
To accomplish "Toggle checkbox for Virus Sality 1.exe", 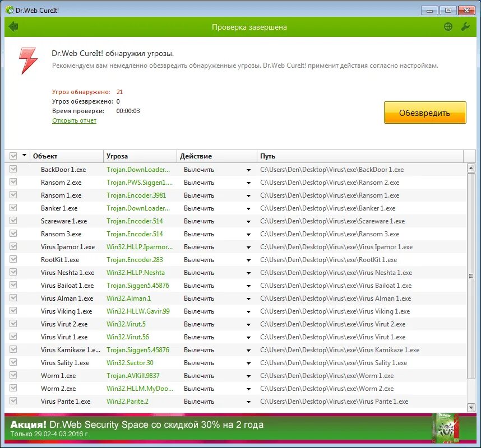I will (x=13, y=362).
